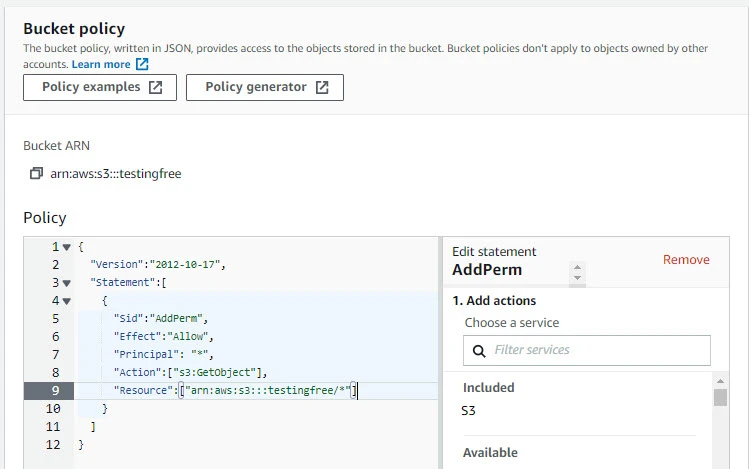Click the statement selector down arrow
Screen dimensions: 749x469
click(577, 277)
